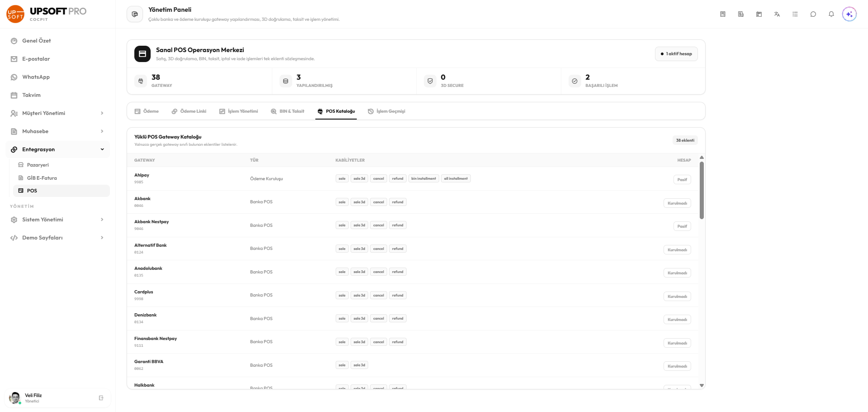Click the Pasif status in the Ahlpay row

pos(682,180)
